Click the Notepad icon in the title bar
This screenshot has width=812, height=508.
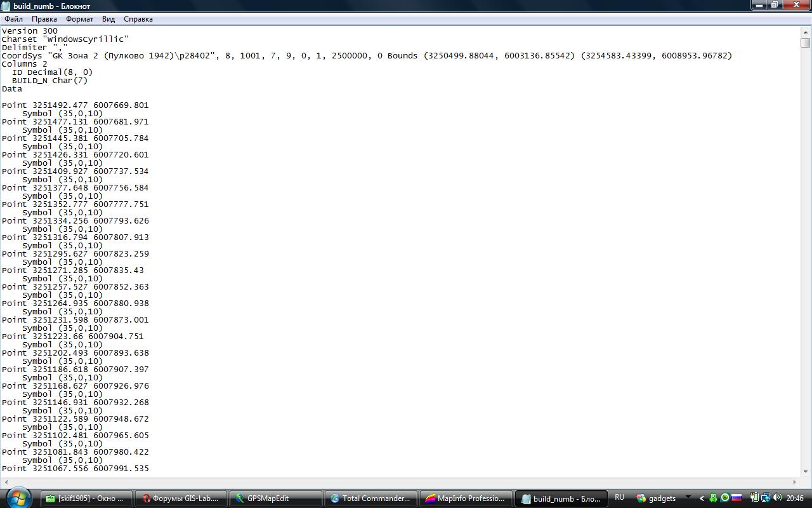pyautogui.click(x=6, y=6)
